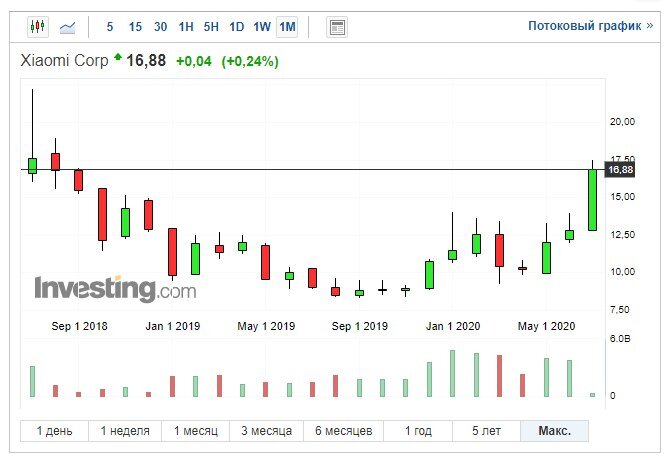Click the Sep 1 2019 axis label
Screen dimensions: 666x461
[x=359, y=326]
